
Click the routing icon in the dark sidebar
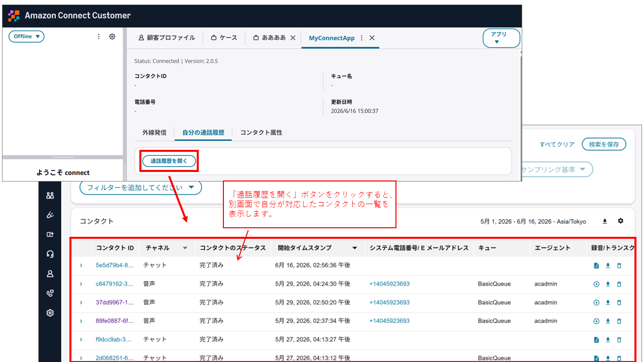(x=50, y=234)
